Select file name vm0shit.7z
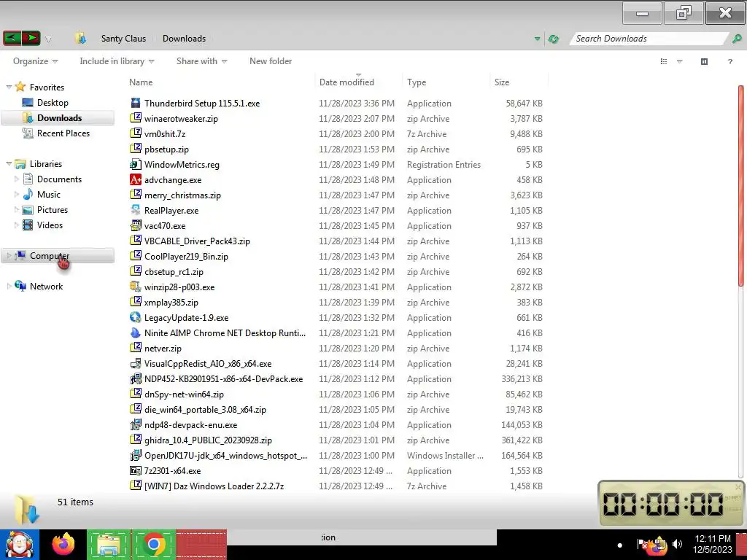The height and width of the screenshot is (560, 747). pos(165,134)
